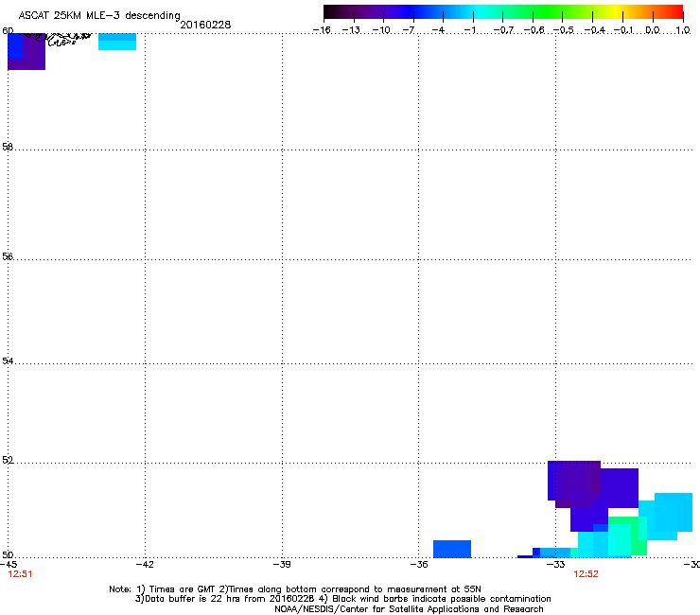This screenshot has width=700, height=615.
Task: Click the title text 'ASCAT 25KM MLE-3 descending'
Action: click(x=99, y=16)
